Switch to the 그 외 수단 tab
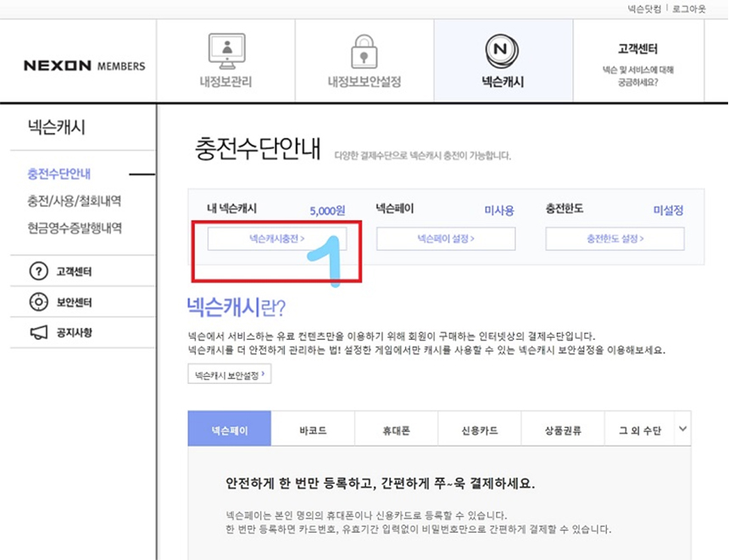 [x=639, y=429]
